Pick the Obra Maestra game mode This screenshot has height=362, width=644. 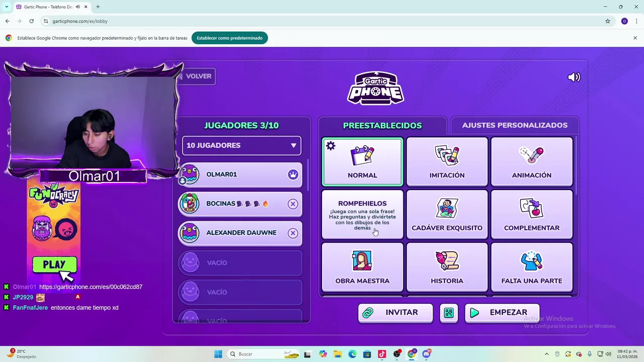tap(362, 267)
